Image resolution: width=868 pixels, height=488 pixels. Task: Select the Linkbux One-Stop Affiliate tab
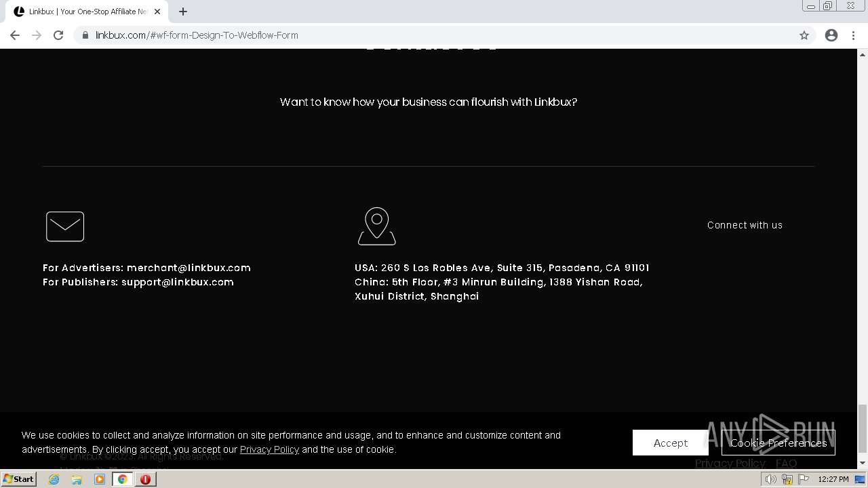click(87, 12)
